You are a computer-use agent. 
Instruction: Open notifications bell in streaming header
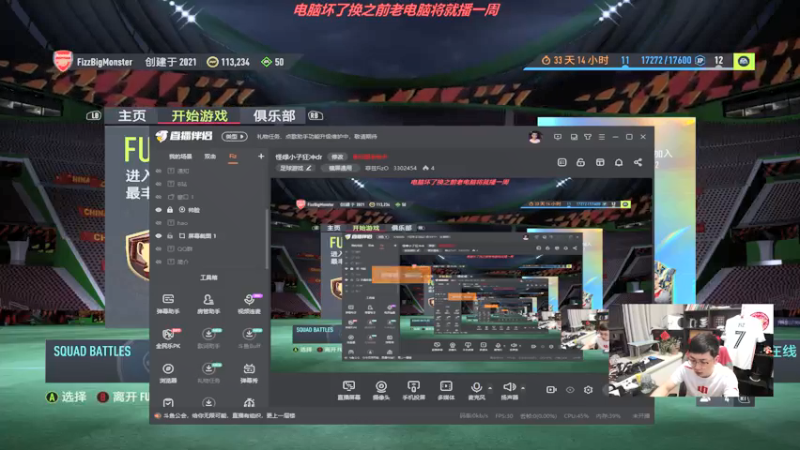(x=618, y=162)
